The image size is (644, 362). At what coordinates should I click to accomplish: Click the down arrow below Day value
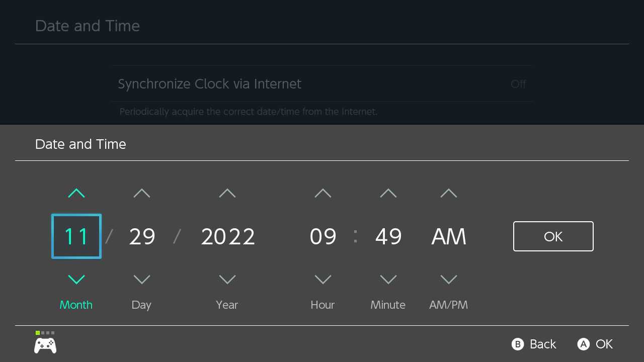[142, 280]
